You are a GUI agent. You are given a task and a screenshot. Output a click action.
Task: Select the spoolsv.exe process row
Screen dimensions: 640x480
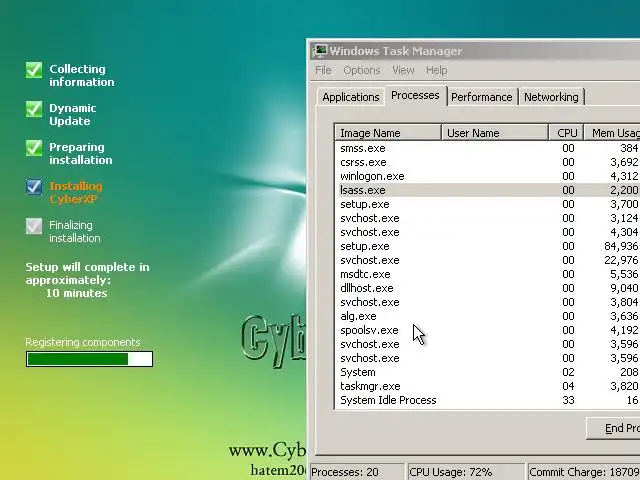click(x=488, y=330)
